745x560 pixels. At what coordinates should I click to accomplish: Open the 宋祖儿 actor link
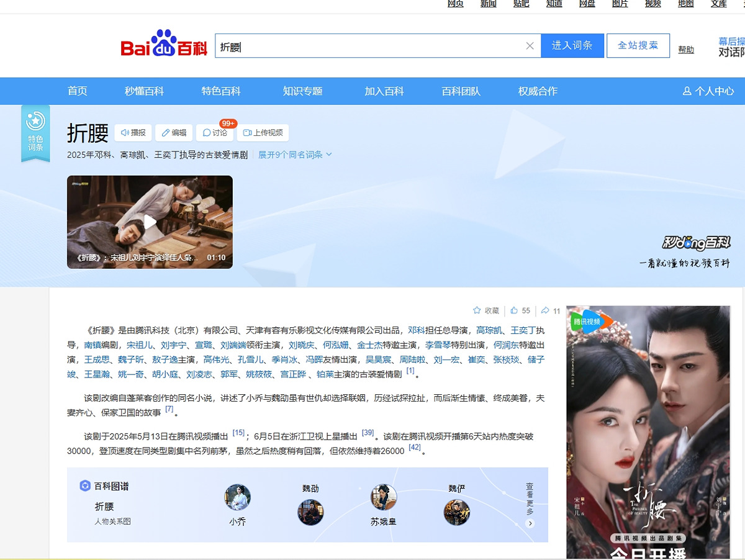(140, 345)
